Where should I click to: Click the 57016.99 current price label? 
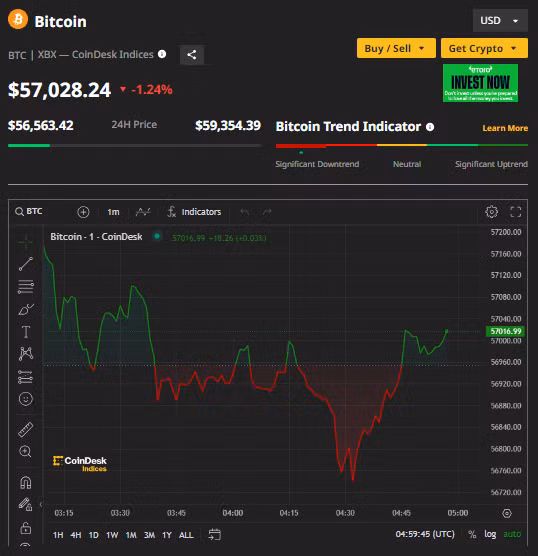click(505, 331)
